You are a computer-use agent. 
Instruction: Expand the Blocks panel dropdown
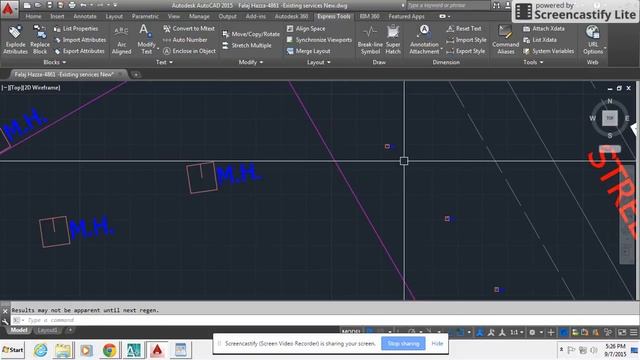(54, 62)
